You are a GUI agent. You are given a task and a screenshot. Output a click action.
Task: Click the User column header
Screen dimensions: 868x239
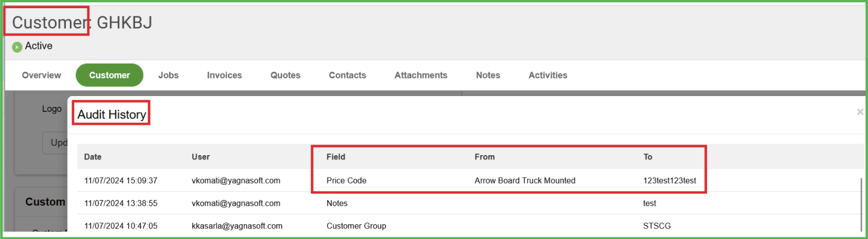(x=201, y=157)
